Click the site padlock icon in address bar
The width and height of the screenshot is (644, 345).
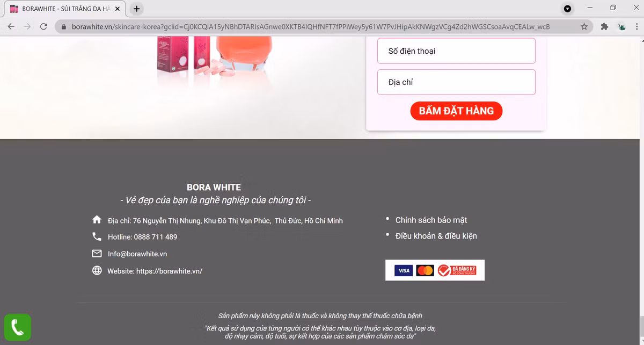click(63, 26)
